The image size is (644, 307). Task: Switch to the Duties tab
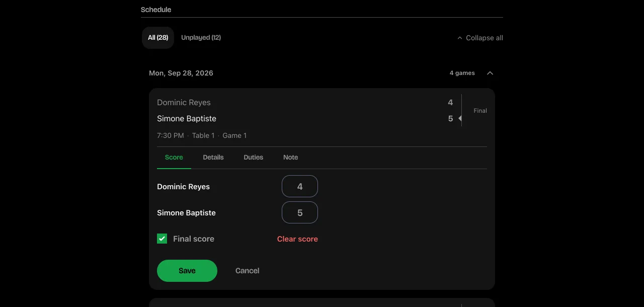coord(254,158)
